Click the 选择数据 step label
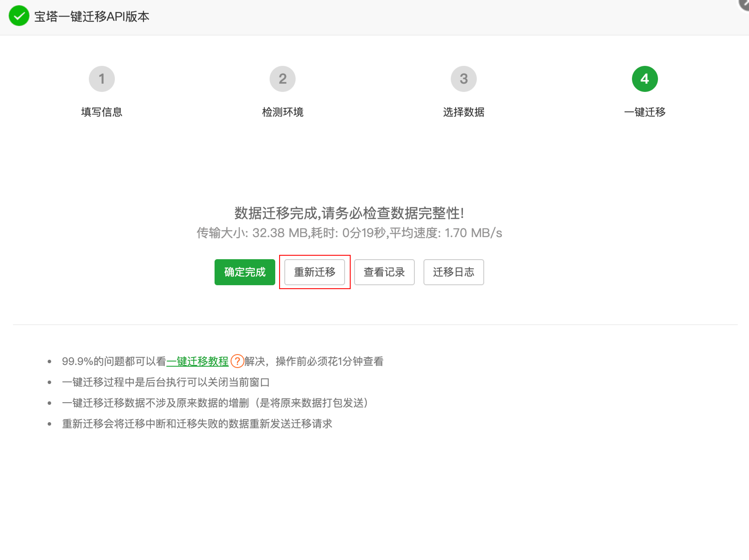The height and width of the screenshot is (560, 749). 464,112
